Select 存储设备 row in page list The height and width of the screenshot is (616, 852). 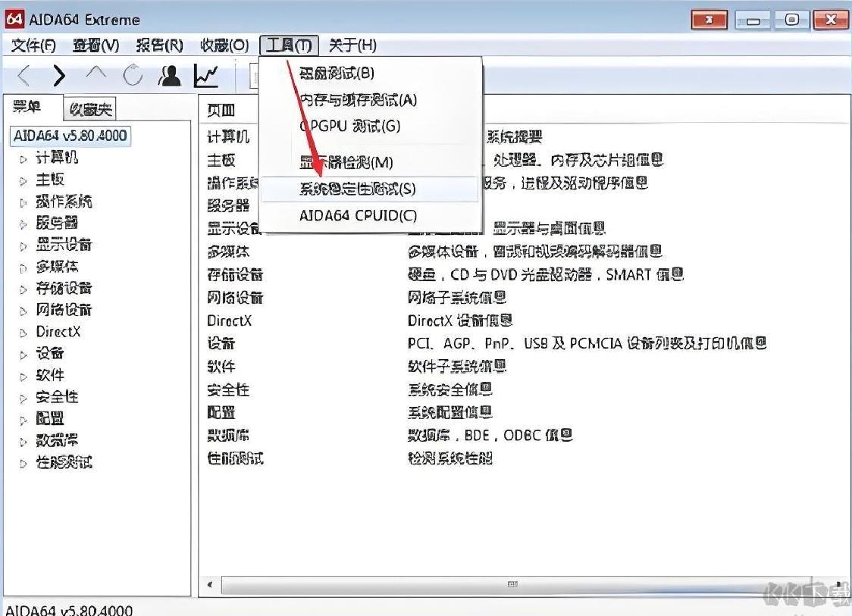click(x=235, y=275)
